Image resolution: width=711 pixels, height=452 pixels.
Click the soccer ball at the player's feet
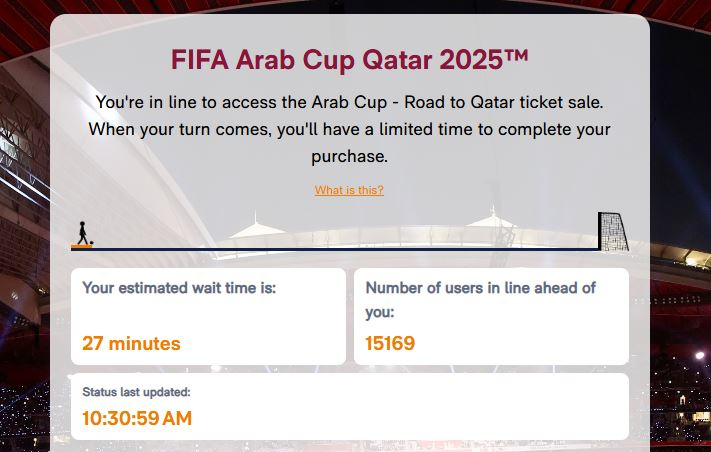90,243
